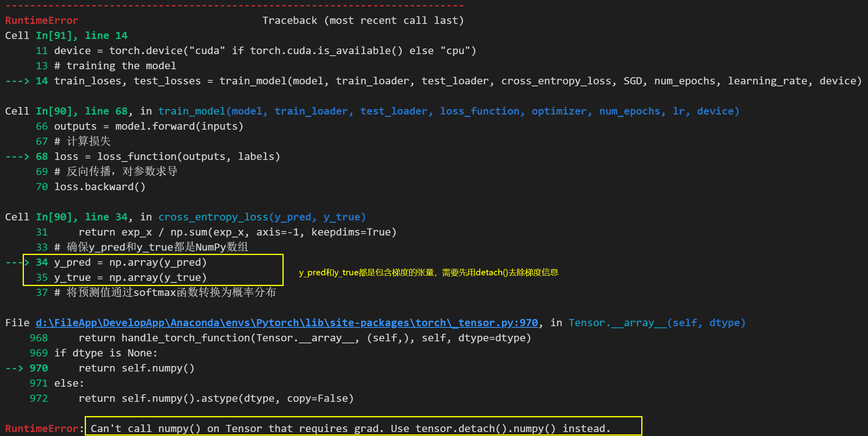Viewport: 868px width, 436px height.
Task: Click line 34 'y_pred = np.array(y_pred)'
Action: click(130, 263)
